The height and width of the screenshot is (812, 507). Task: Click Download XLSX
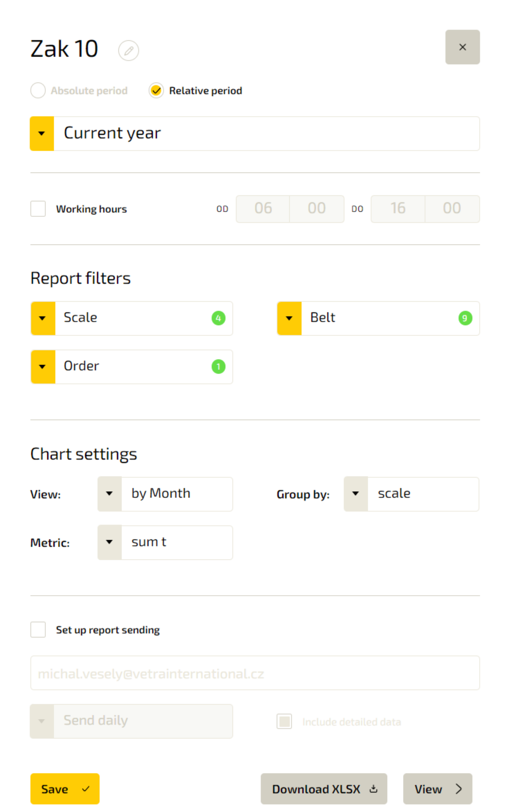(x=324, y=789)
